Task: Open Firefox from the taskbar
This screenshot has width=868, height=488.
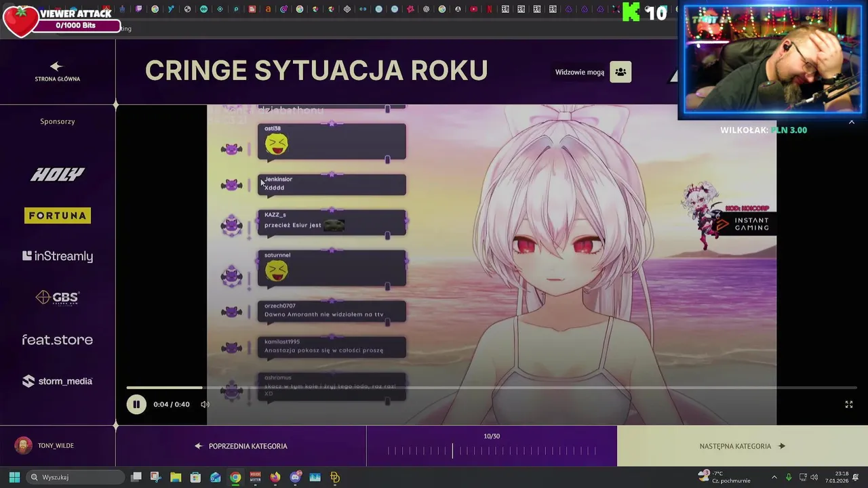Action: (275, 477)
